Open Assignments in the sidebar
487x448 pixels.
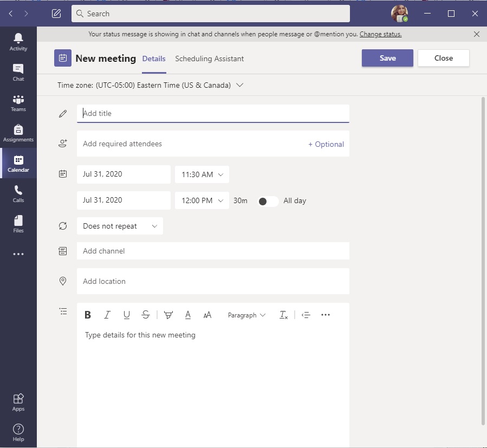(18, 133)
